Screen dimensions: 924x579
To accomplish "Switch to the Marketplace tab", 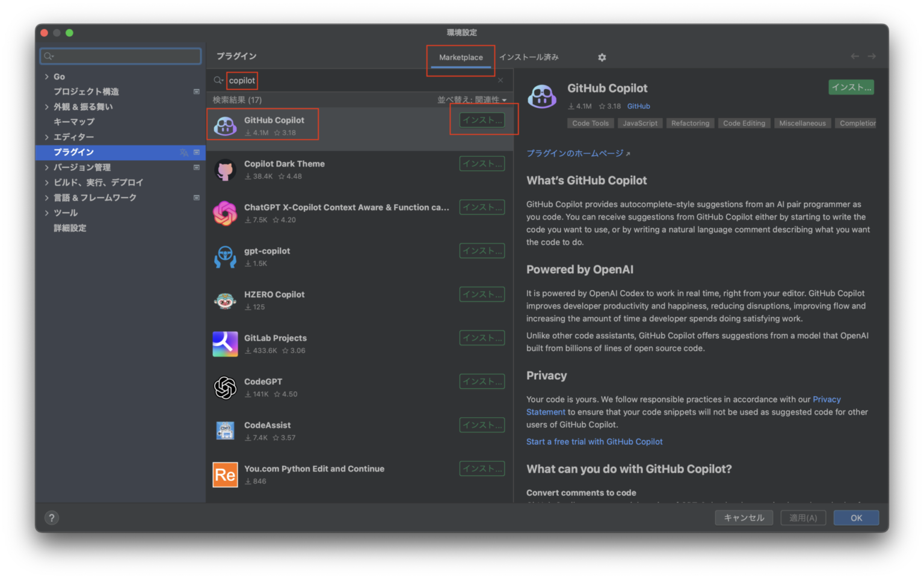I will click(x=460, y=57).
